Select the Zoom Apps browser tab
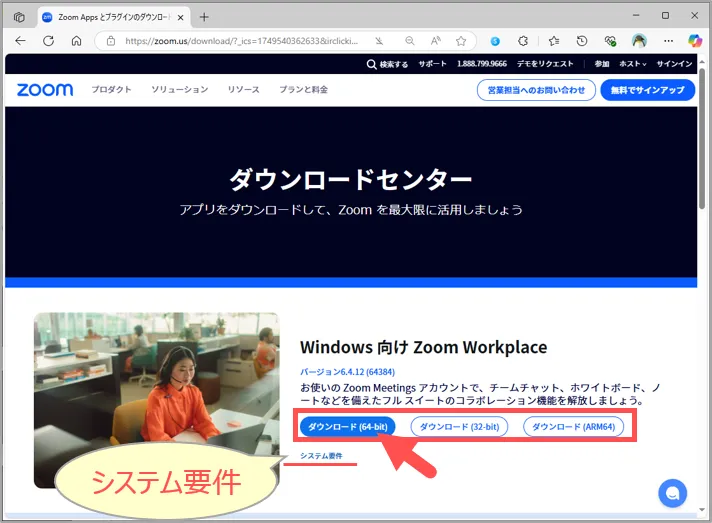 [113, 17]
